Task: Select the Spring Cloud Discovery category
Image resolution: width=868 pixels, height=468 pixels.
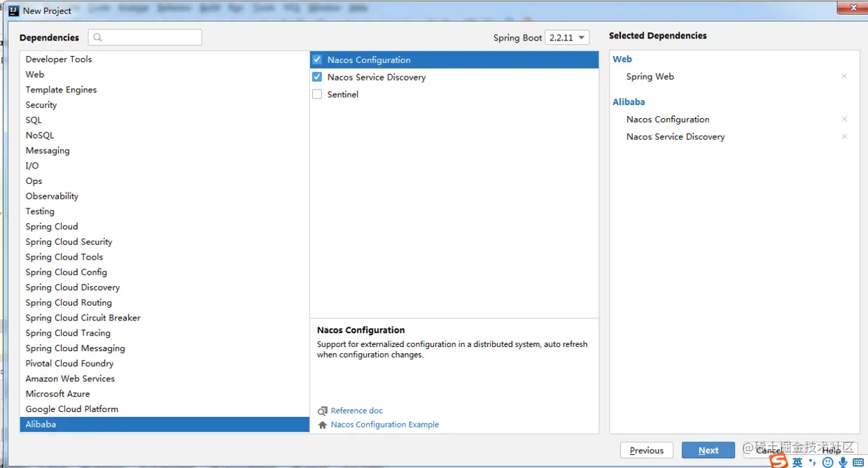Action: 164,288
